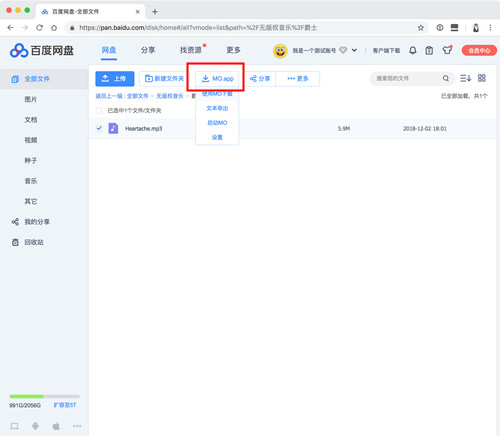Open the ••• 更多 toolbar menu
The height and width of the screenshot is (436, 500).
tap(298, 79)
